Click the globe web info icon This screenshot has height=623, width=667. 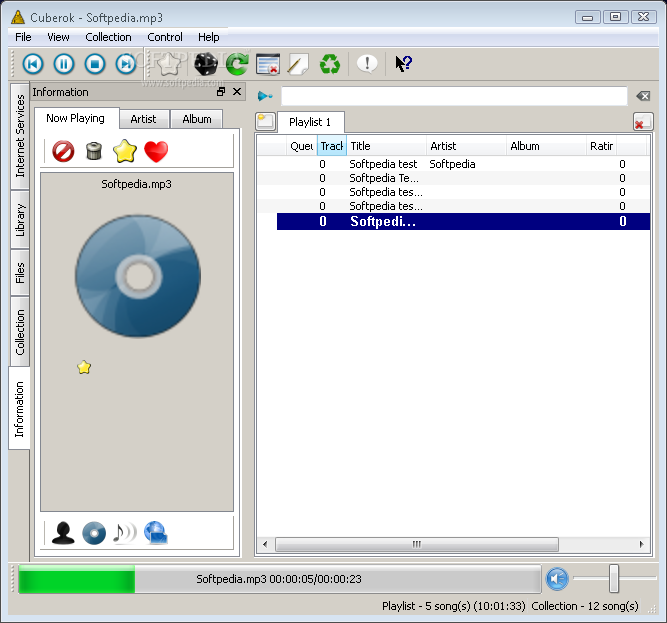coord(156,533)
